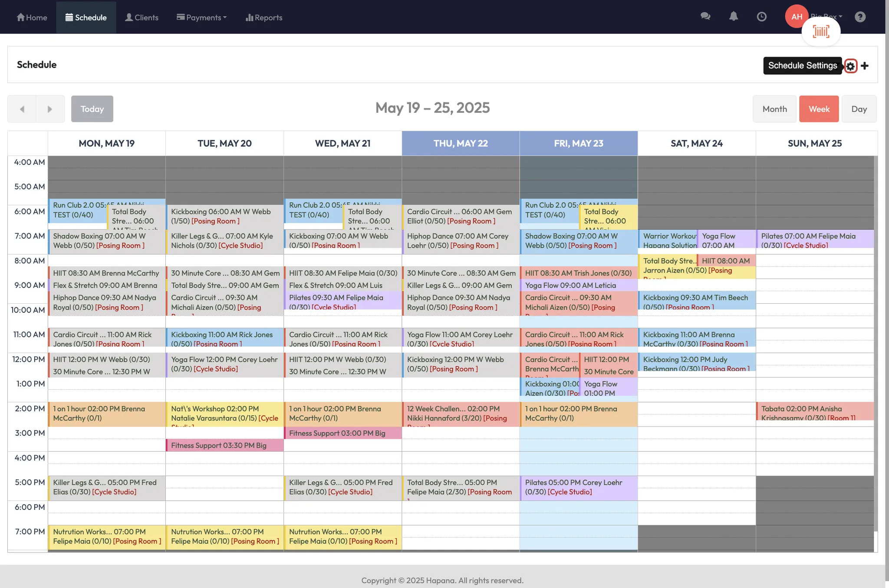Click the barcode scanner icon
The image size is (889, 588).
coord(821,32)
